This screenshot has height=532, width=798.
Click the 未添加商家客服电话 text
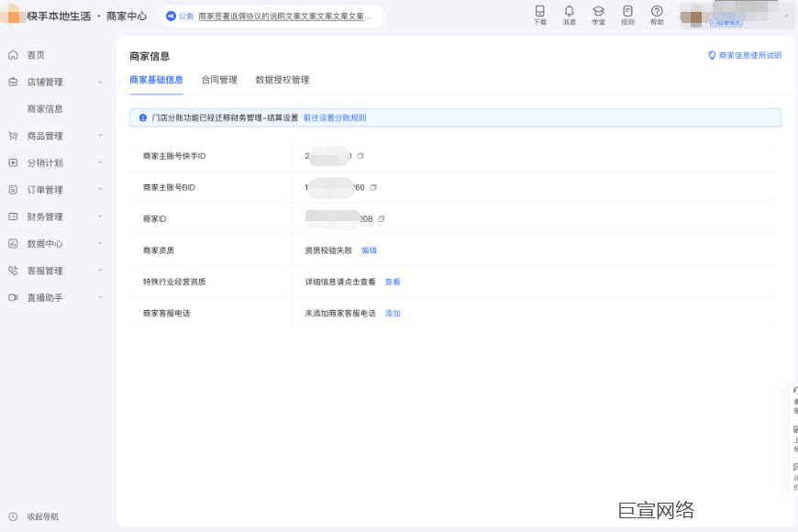pyautogui.click(x=340, y=314)
